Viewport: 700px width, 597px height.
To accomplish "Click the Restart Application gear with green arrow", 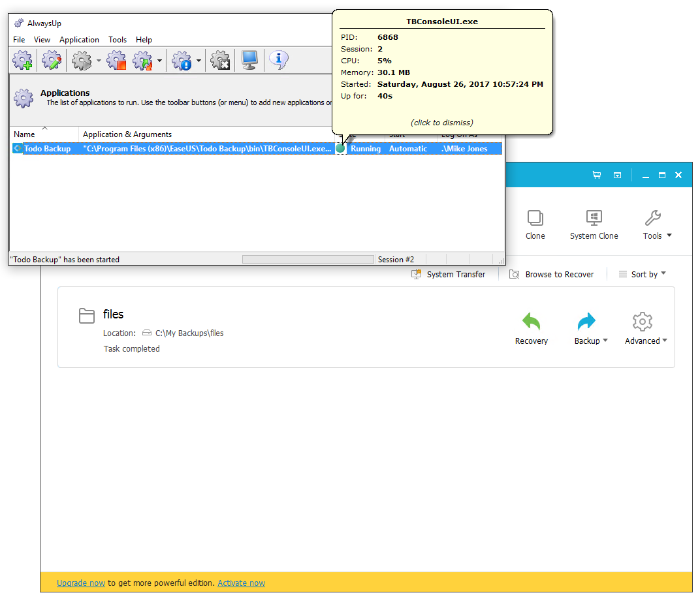I will coord(143,60).
